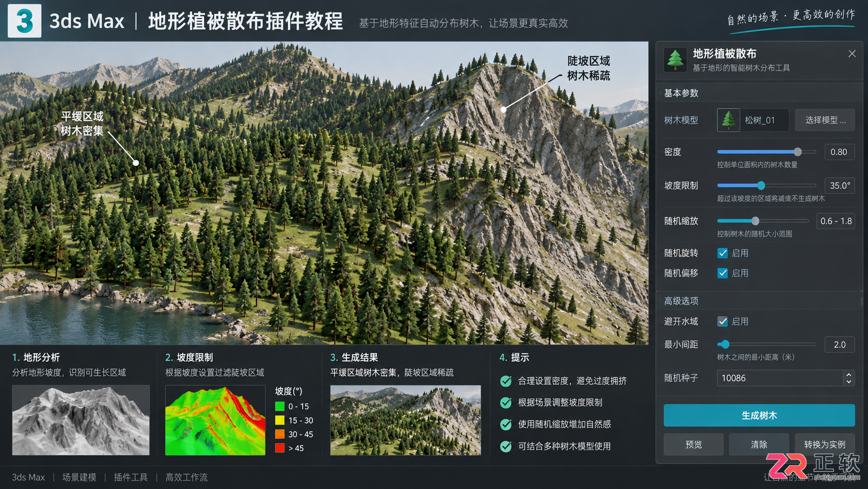Screen dimensions: 868x489
Task: Adjust the 随机缩放 random scale slider handle
Action: tap(755, 221)
